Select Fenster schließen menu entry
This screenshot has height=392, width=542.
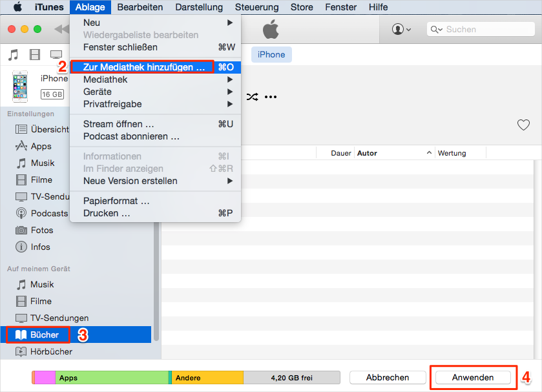155,47
